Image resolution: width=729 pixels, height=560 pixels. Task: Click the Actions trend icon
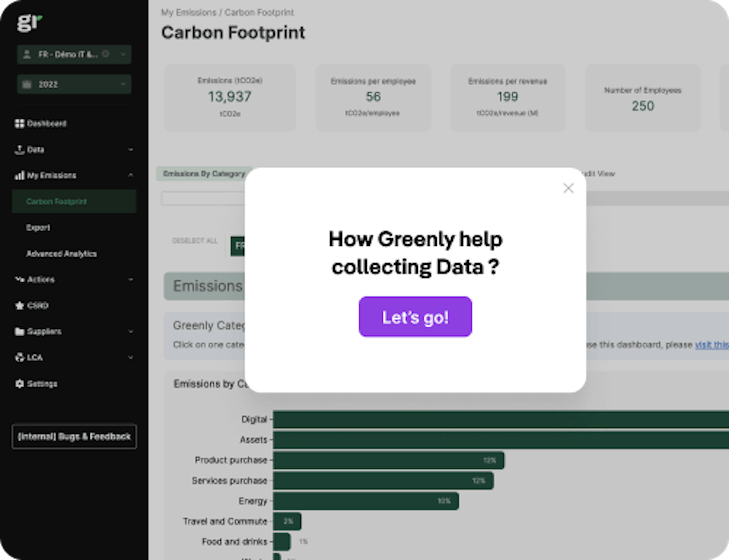pos(20,279)
